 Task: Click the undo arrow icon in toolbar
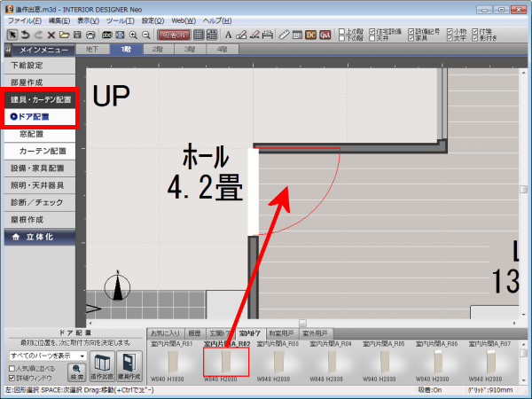(24, 34)
